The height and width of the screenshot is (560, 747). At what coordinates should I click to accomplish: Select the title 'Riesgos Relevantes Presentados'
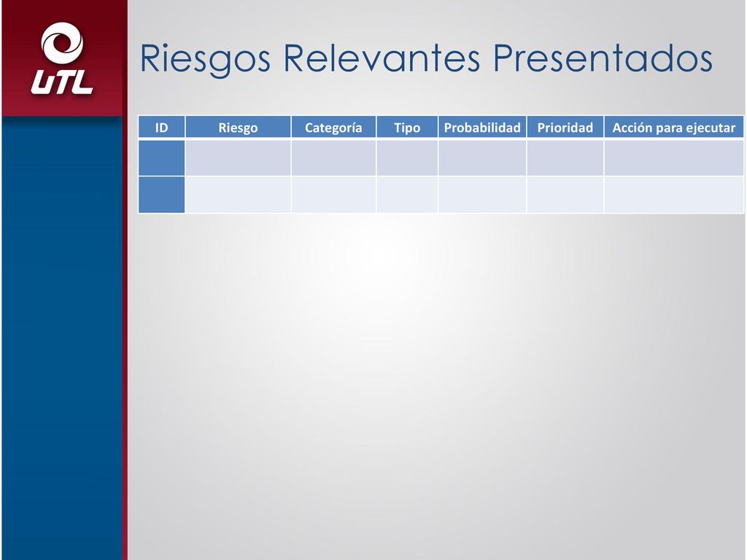426,58
